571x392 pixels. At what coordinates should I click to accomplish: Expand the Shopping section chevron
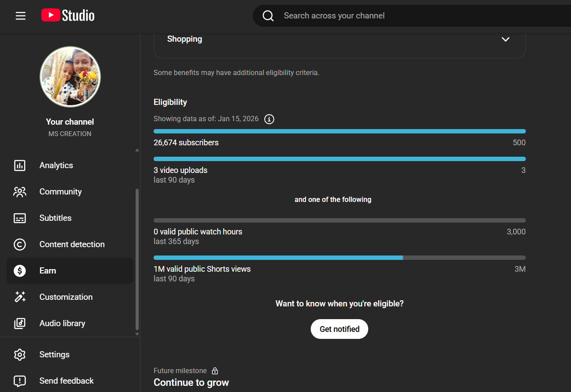coord(505,39)
